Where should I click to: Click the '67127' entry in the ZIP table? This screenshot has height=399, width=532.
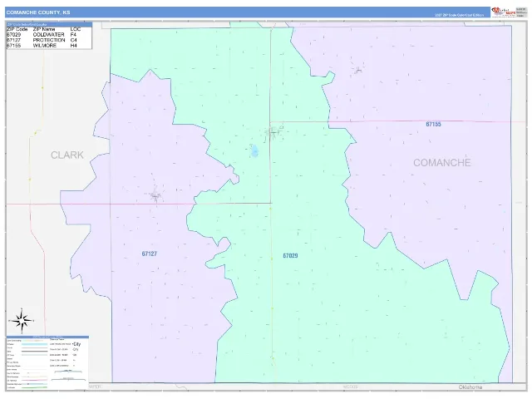13,40
